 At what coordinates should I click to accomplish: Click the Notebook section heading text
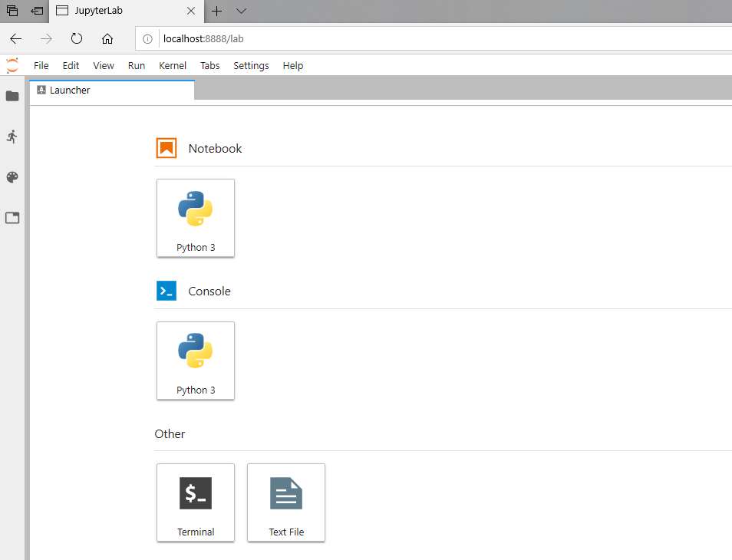[x=215, y=148]
